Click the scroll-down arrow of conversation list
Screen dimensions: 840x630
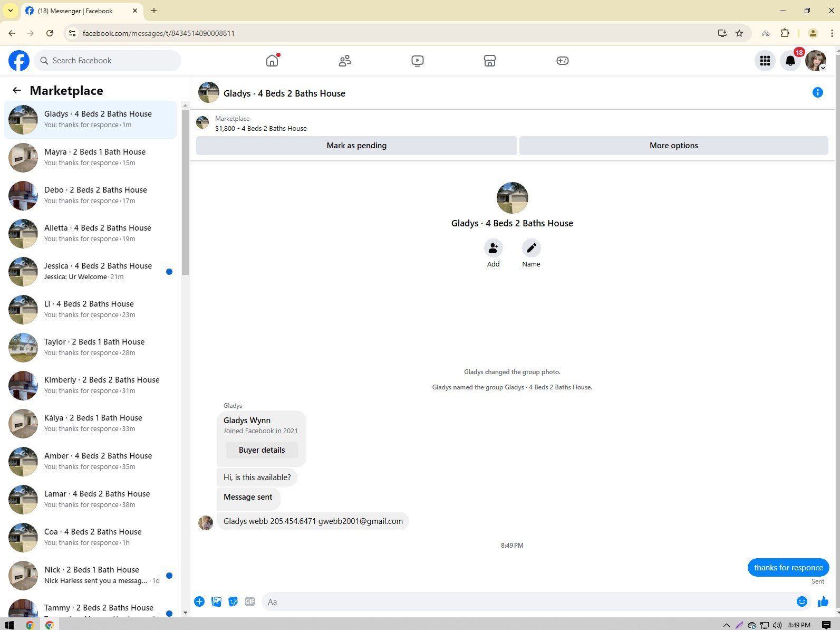coord(185,613)
